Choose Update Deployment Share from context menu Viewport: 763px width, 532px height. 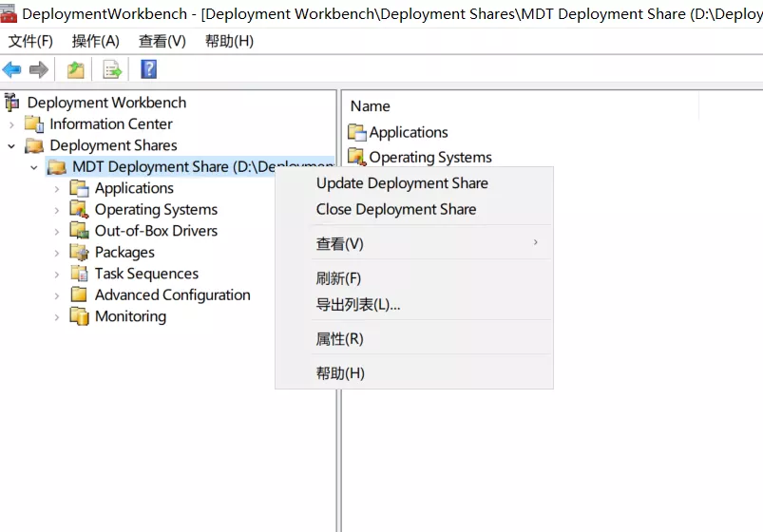coord(402,183)
